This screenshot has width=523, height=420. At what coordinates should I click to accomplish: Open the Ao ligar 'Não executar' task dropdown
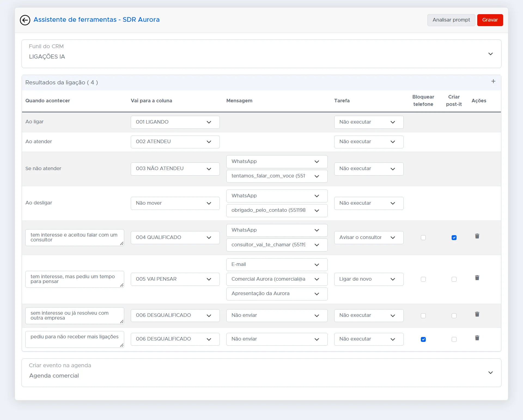(x=369, y=122)
